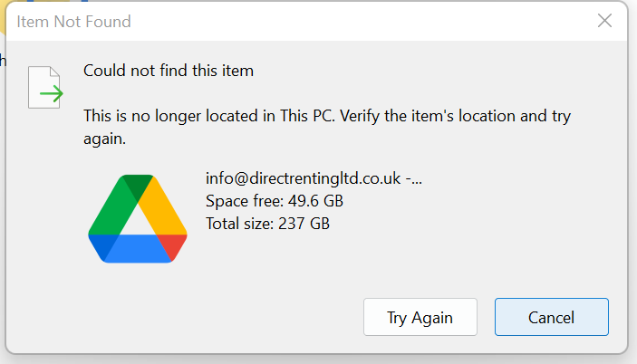Click the 'Space free: 49.6 GB' text
Image resolution: width=637 pixels, height=364 pixels.
[x=275, y=201]
